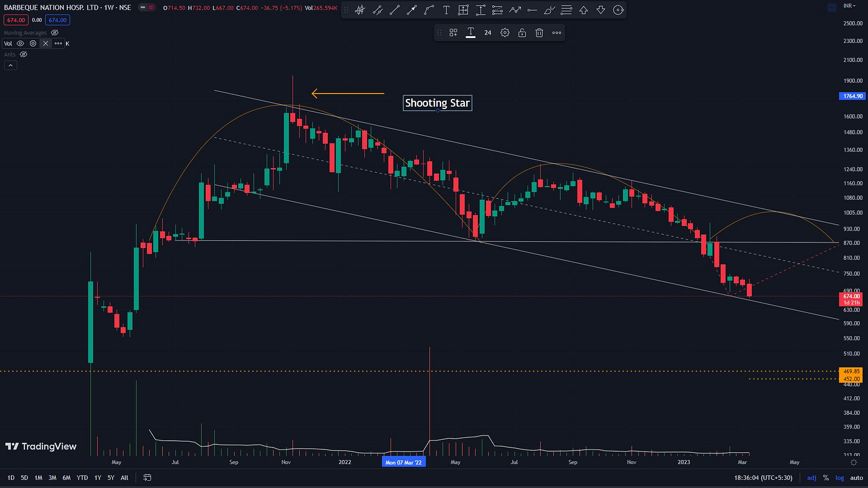
Task: Select the All time range
Action: [125, 477]
